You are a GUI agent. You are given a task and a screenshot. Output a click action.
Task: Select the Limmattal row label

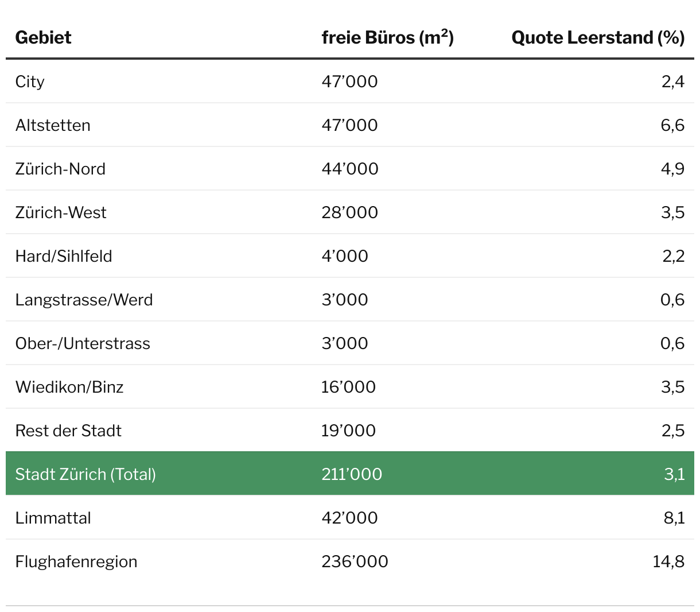pos(53,518)
